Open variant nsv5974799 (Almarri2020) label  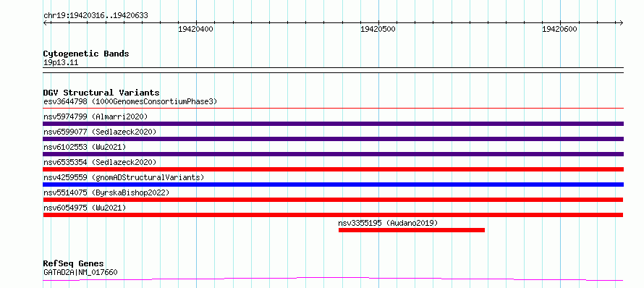(96, 117)
